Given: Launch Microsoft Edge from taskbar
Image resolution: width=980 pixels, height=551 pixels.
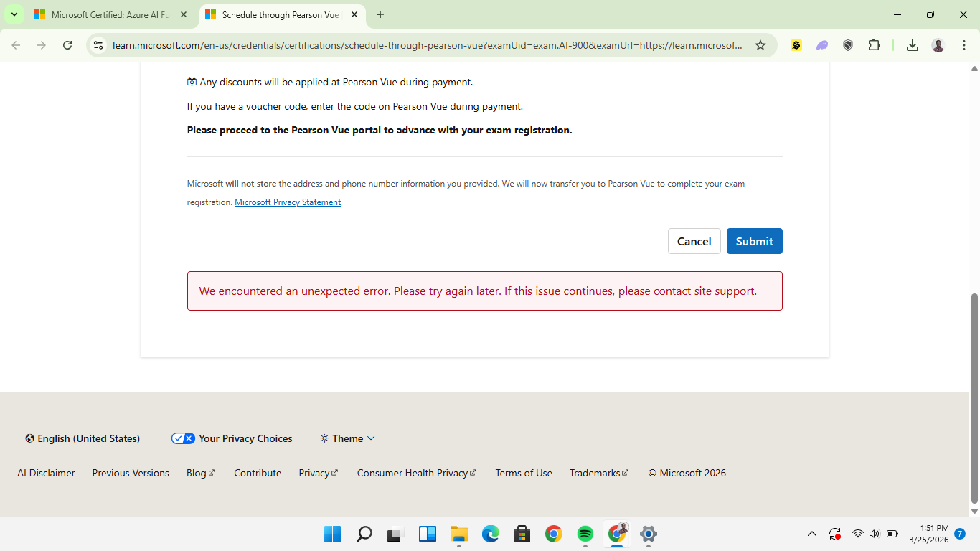Looking at the screenshot, I should pos(491,534).
